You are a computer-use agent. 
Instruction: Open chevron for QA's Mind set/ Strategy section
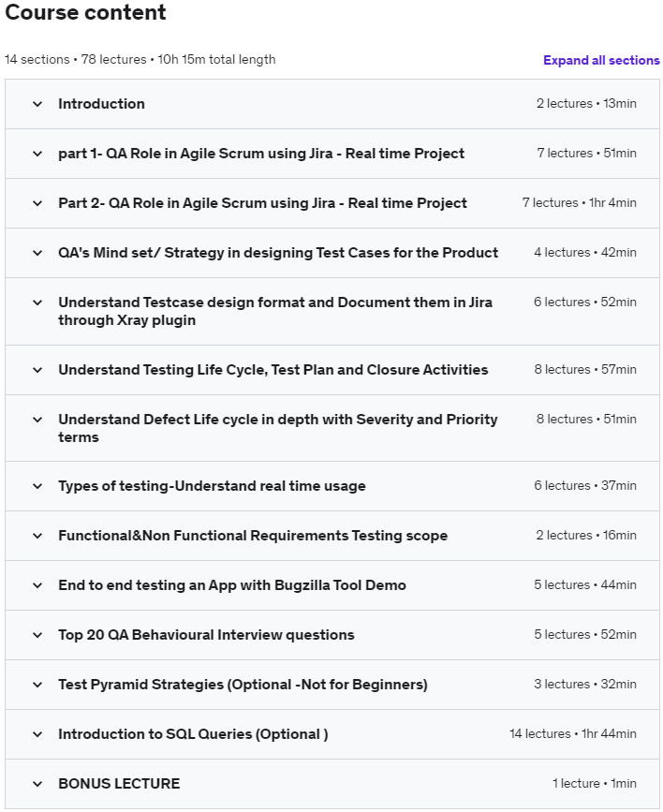[x=37, y=253]
